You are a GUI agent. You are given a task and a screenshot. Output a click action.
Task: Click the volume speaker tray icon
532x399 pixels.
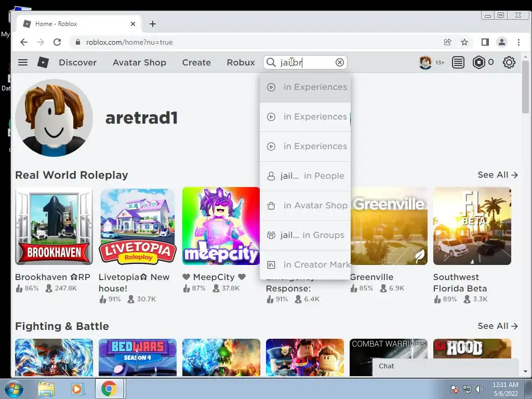[480, 389]
